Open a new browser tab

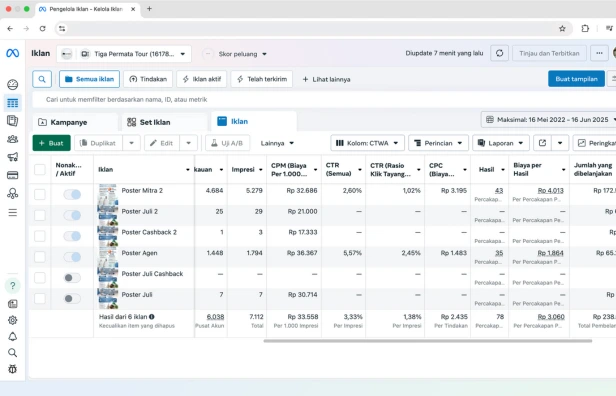tap(149, 9)
